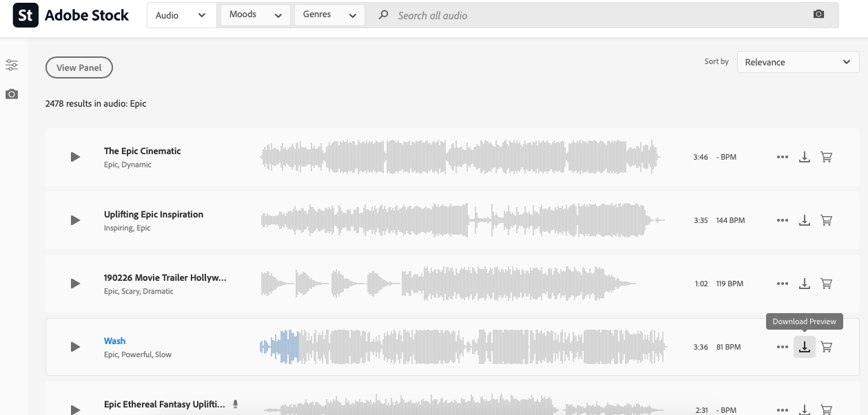868x415 pixels.
Task: Click 'Epic, Powerful, Slow' tags text
Action: (x=138, y=354)
